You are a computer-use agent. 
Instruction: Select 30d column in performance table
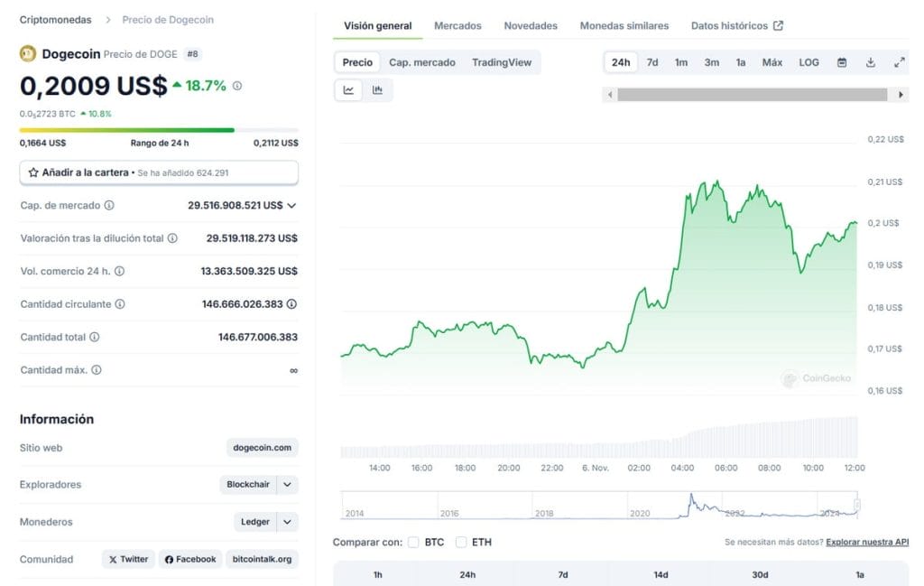[x=760, y=574]
